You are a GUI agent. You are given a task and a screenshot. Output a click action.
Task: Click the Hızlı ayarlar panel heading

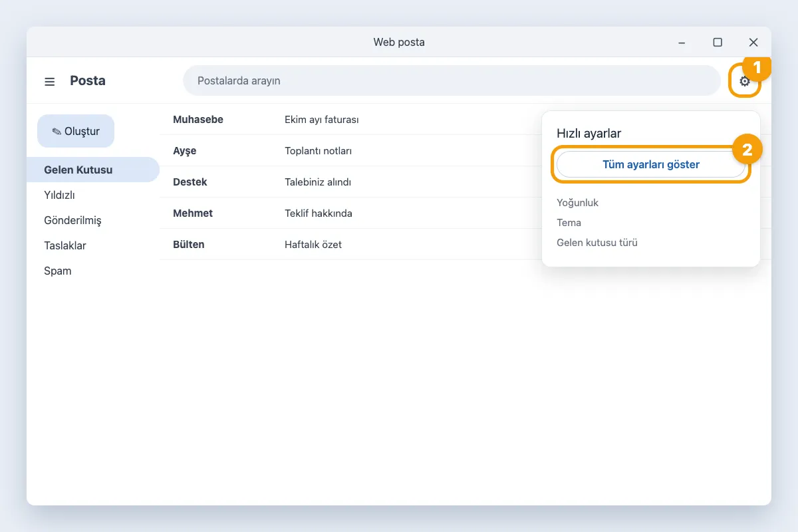[x=589, y=134]
